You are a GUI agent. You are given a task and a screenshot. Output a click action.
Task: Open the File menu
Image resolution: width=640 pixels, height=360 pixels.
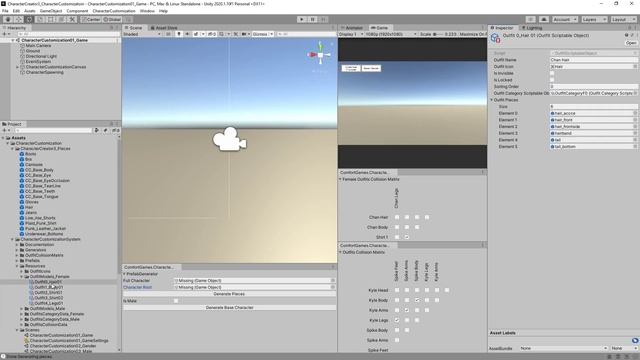(x=5, y=11)
